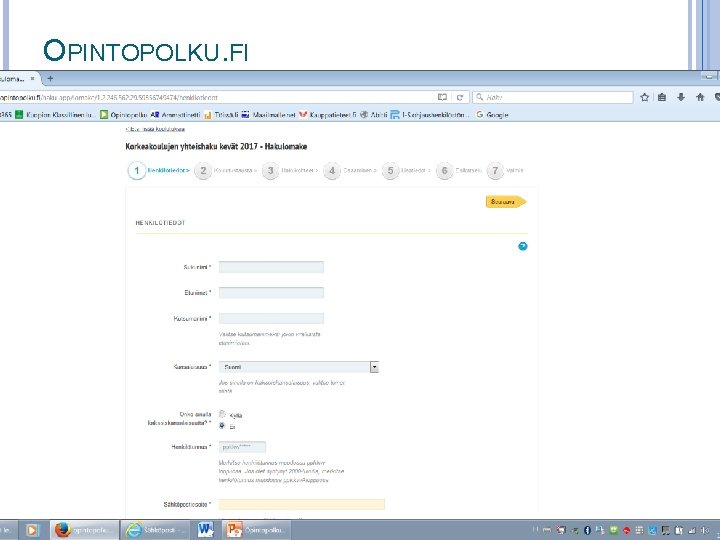Select step 4 Osaaminen
Image resolution: width=720 pixels, height=540 pixels.
point(349,170)
